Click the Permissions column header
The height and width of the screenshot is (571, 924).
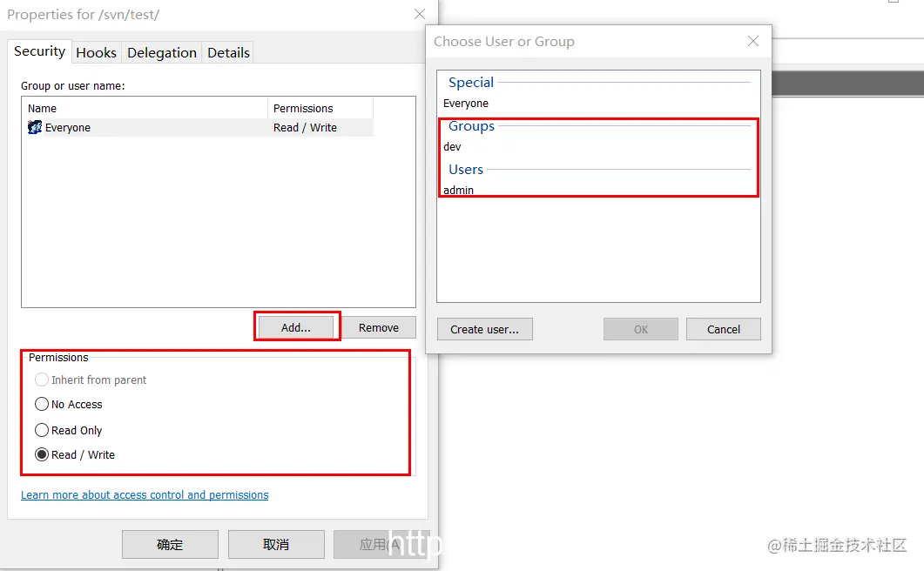pyautogui.click(x=320, y=109)
